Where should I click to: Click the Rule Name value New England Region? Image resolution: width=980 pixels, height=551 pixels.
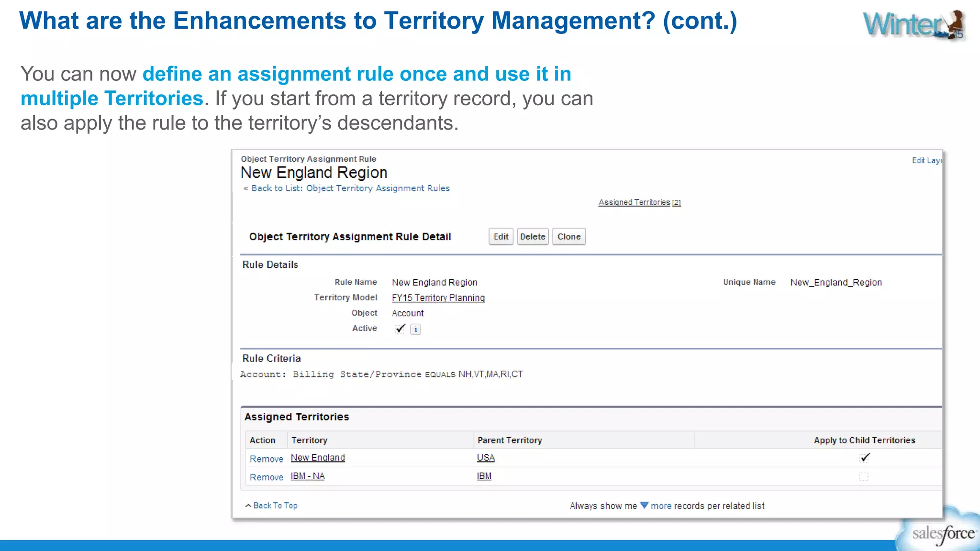tap(434, 282)
